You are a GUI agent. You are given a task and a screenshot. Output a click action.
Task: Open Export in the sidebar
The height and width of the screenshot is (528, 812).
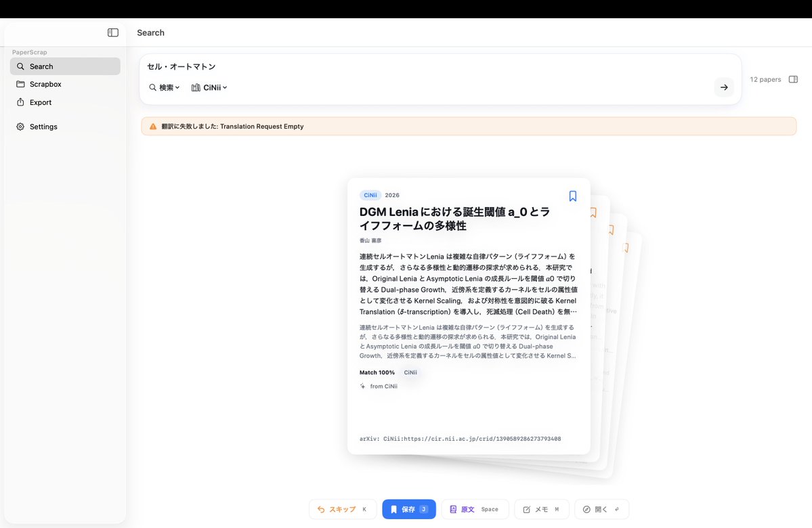(65, 102)
